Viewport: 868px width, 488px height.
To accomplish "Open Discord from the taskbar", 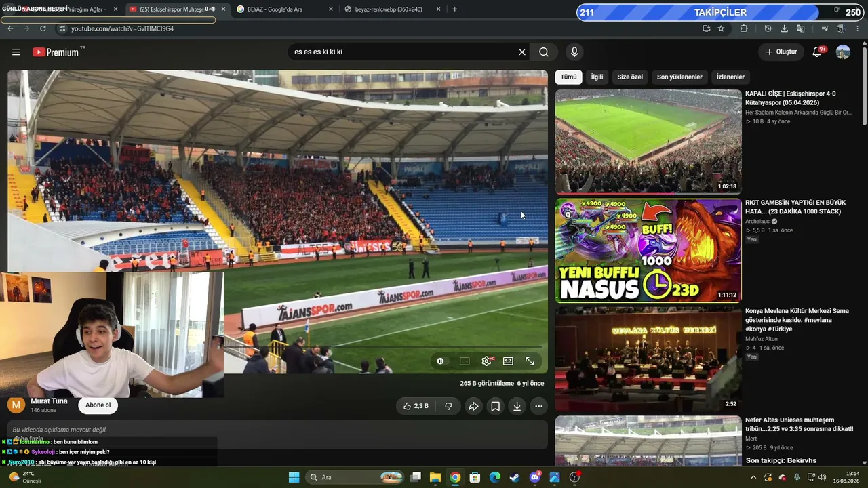I will coord(534,477).
